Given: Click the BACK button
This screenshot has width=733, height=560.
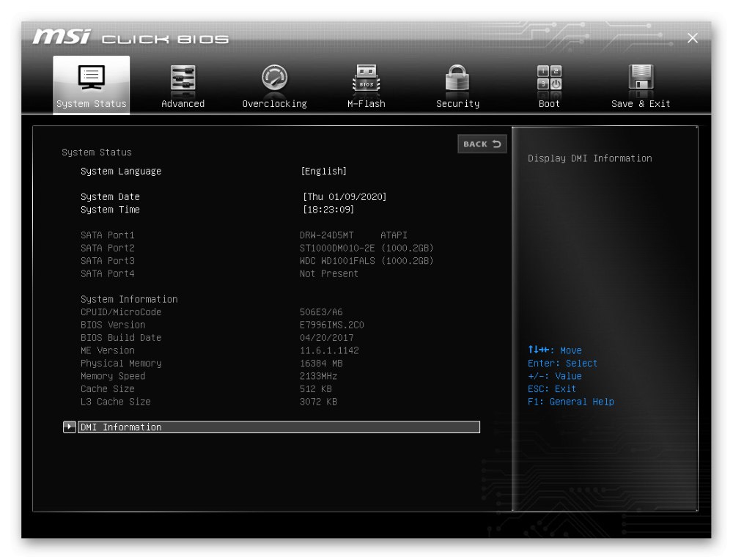Looking at the screenshot, I should tap(482, 144).
